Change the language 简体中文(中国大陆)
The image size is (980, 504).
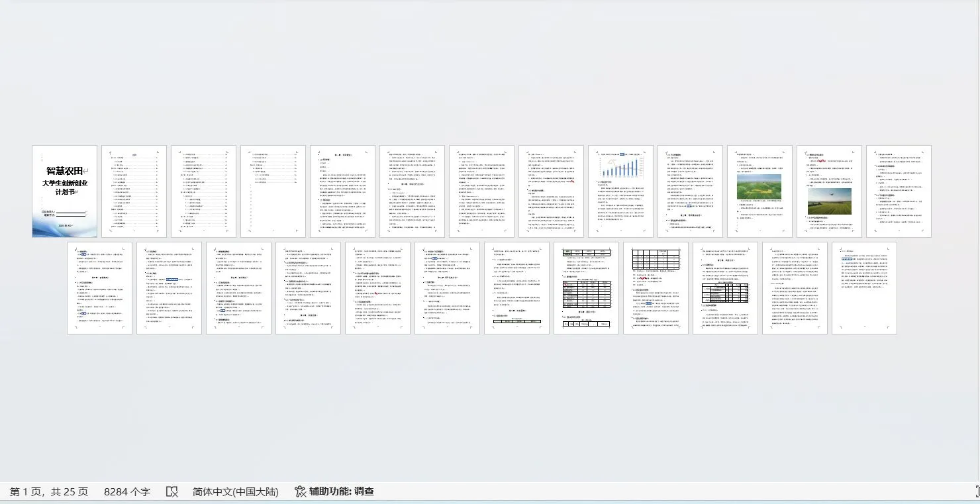(x=236, y=491)
